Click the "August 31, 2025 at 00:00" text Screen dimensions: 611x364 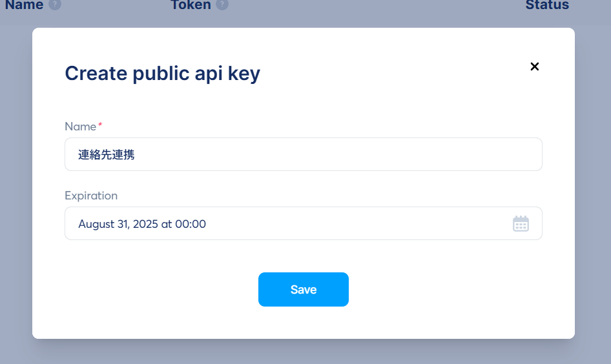coord(142,224)
